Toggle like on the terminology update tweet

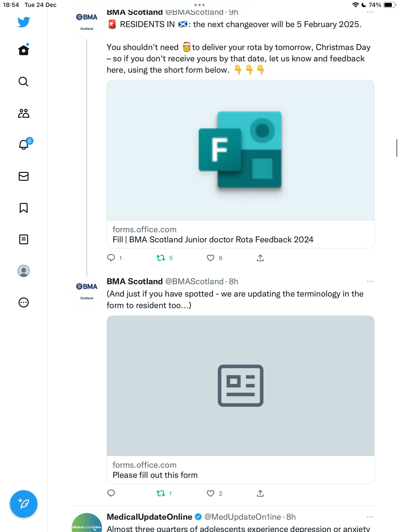pos(211,493)
